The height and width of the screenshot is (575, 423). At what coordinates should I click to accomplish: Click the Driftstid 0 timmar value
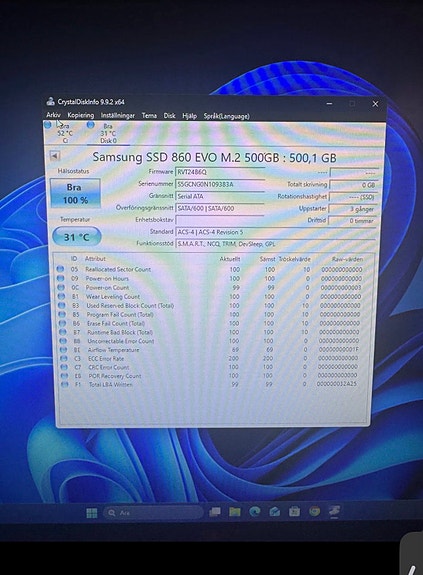pyautogui.click(x=352, y=221)
